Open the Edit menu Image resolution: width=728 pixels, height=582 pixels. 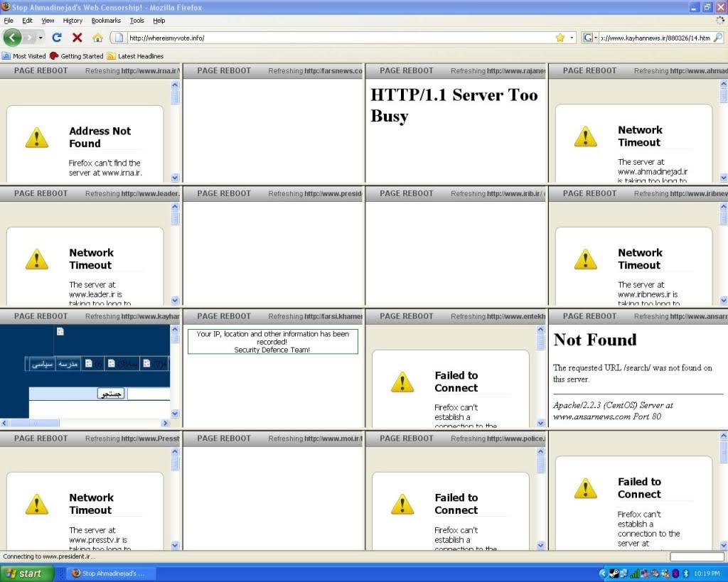(28, 21)
